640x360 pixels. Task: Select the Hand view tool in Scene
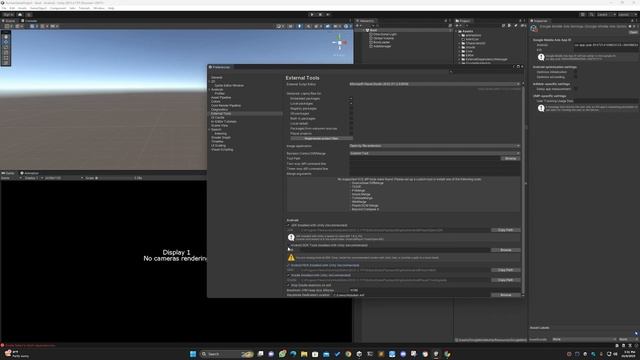pos(6,37)
